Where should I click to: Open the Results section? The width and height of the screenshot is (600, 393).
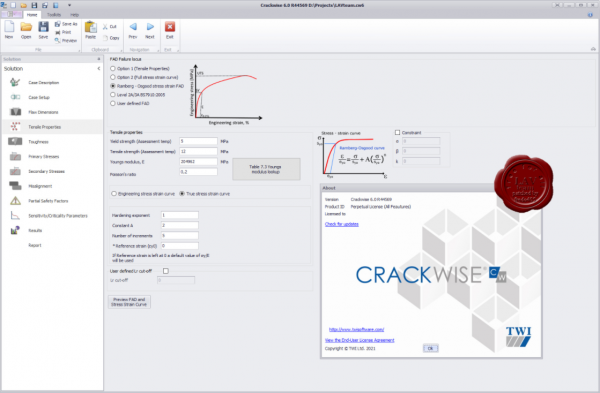click(x=35, y=230)
